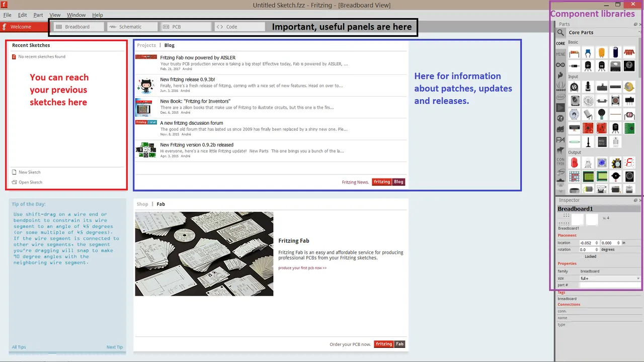
Task: Open 'New fritzing release 0.9.3b!' post
Action: point(187,79)
